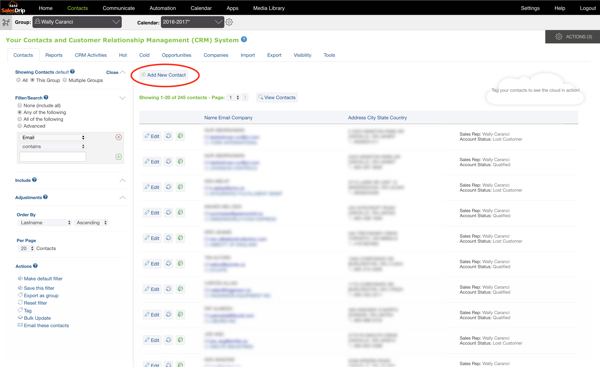The width and height of the screenshot is (600, 367).
Task: Open the Home menu
Action: pyautogui.click(x=46, y=8)
